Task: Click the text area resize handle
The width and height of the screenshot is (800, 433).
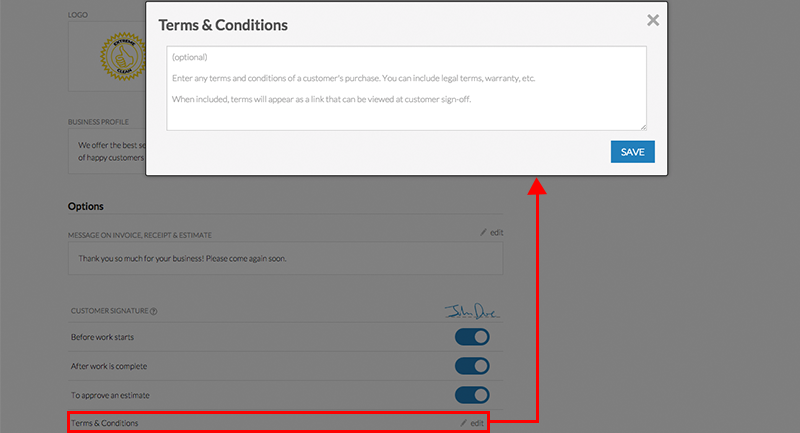Action: [643, 127]
